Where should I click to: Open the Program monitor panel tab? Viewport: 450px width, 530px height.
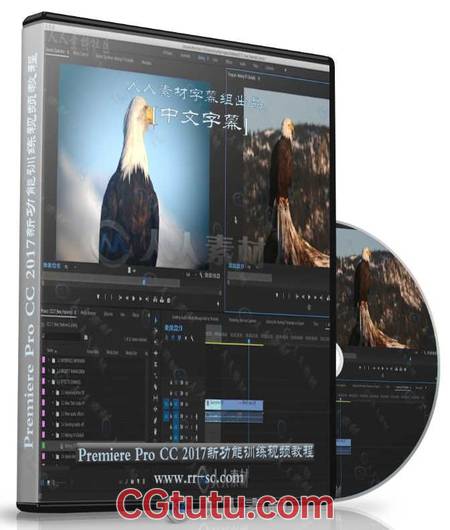click(x=244, y=77)
